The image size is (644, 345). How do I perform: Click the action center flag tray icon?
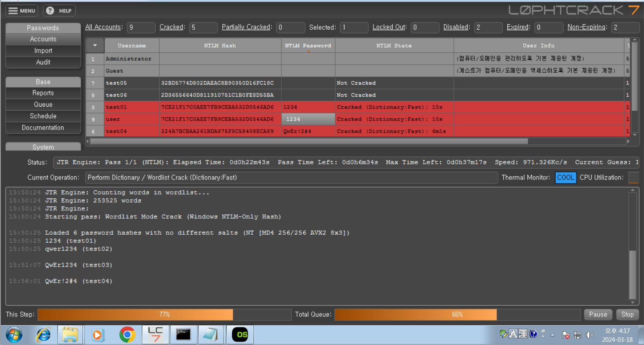pos(566,335)
